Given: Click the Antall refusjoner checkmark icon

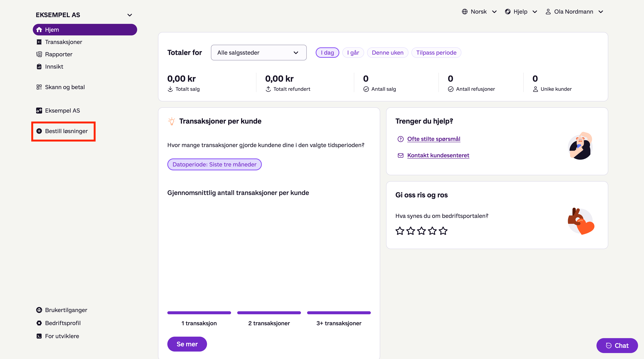Looking at the screenshot, I should 451,89.
